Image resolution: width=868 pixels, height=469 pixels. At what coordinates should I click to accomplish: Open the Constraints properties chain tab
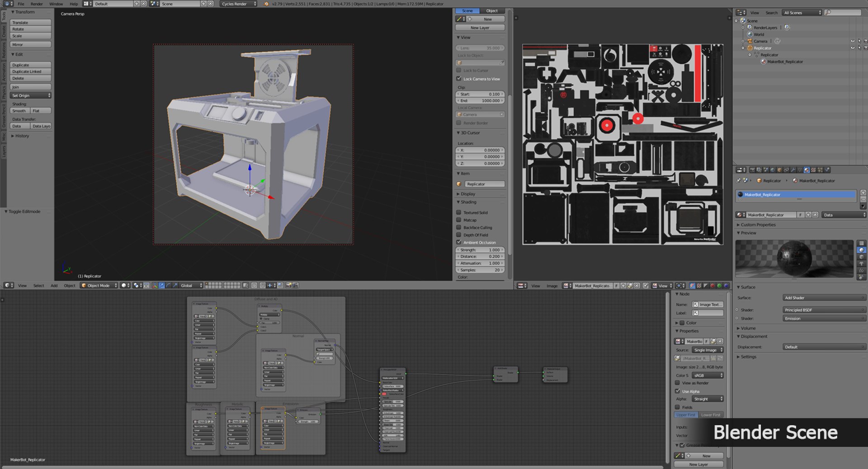coord(786,170)
